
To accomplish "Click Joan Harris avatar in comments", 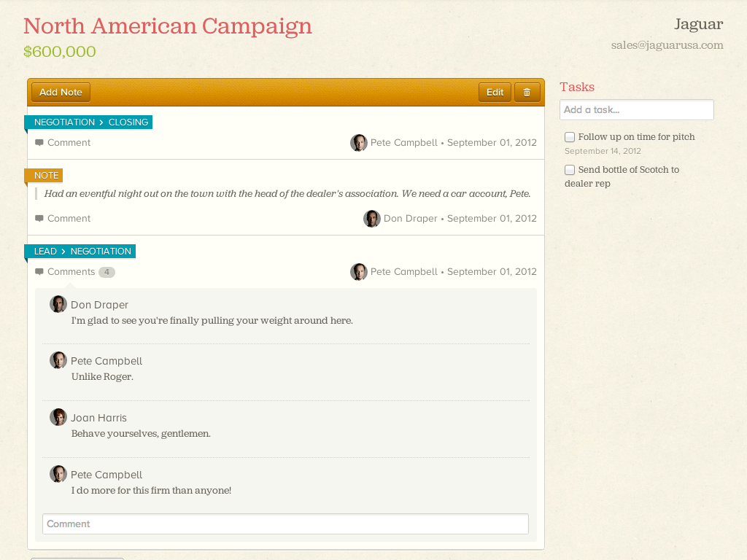I will (58, 417).
